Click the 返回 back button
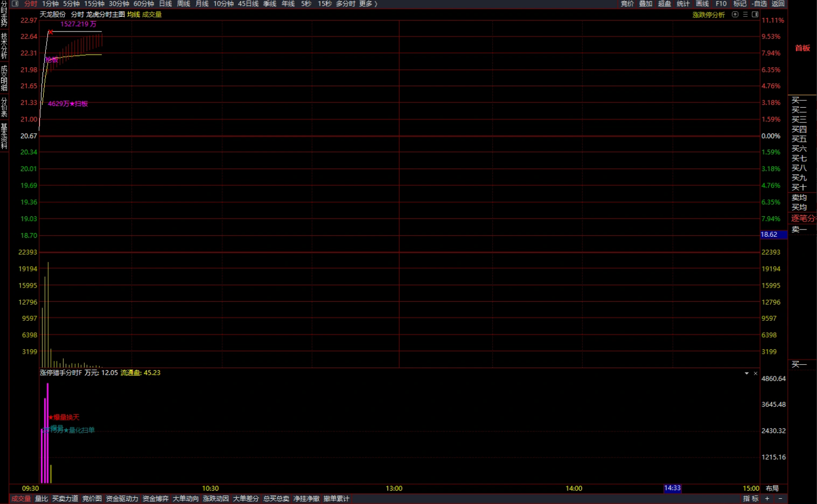817x504 pixels. coord(778,4)
